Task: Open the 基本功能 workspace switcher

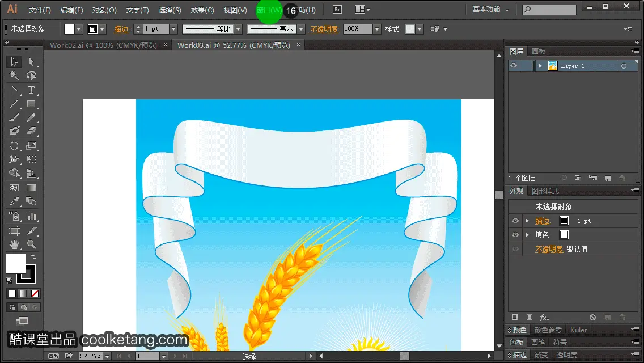Action: pos(490,10)
